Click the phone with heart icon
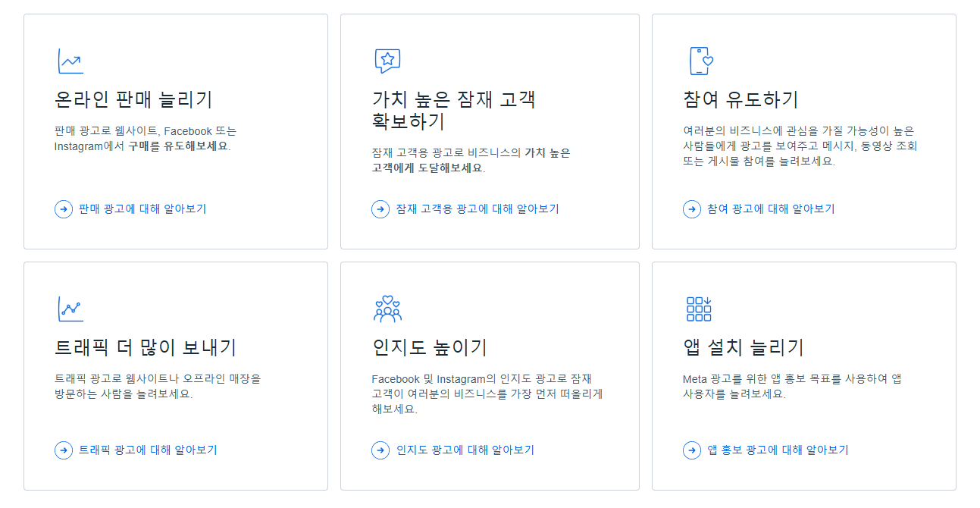 coord(700,61)
